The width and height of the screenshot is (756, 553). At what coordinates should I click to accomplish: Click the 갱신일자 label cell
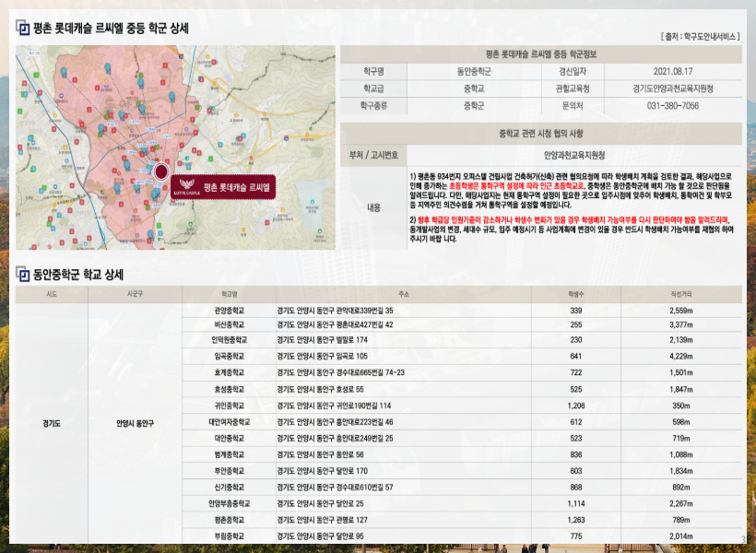573,71
